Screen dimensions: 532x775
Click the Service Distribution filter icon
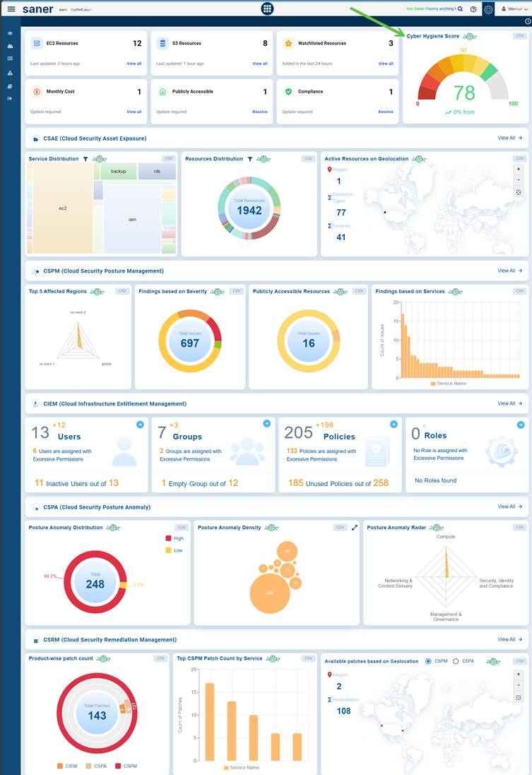point(85,159)
